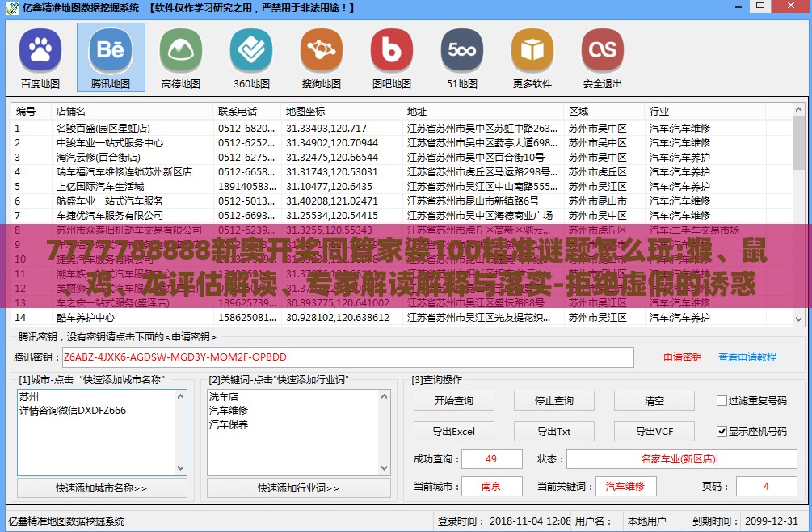Export results with 导出Txt
The height and width of the screenshot is (532, 812).
553,431
